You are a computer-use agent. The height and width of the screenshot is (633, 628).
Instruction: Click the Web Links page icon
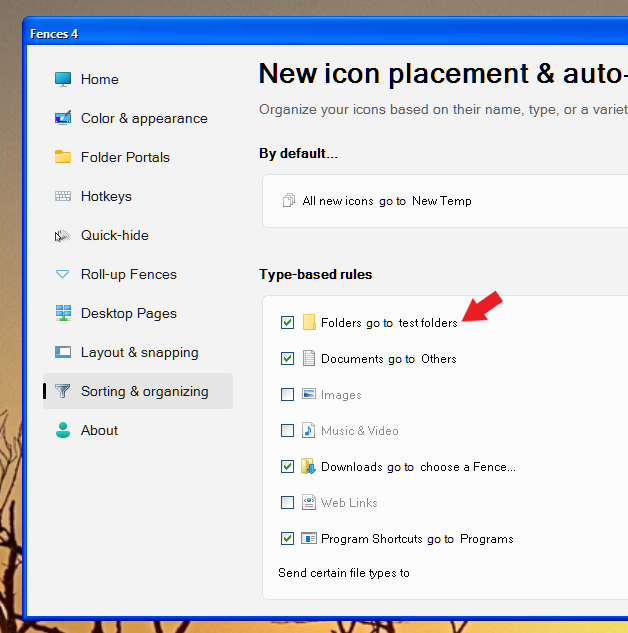pos(309,502)
